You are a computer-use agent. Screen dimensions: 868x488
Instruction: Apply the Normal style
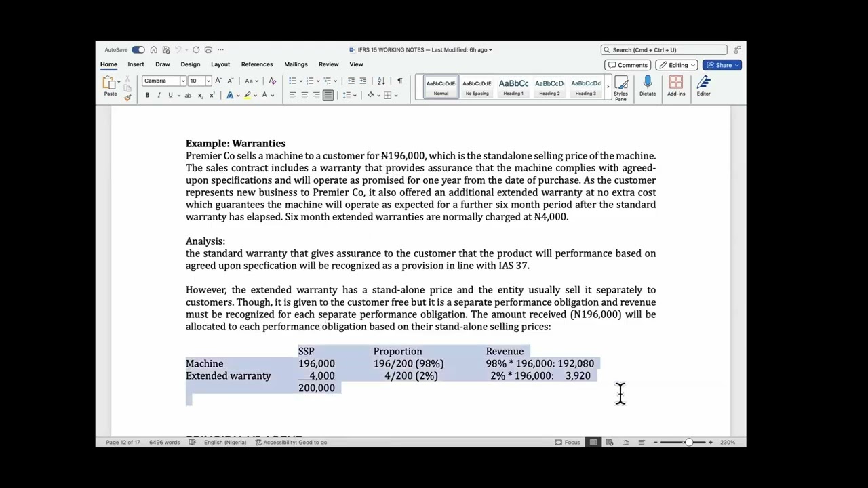[441, 87]
